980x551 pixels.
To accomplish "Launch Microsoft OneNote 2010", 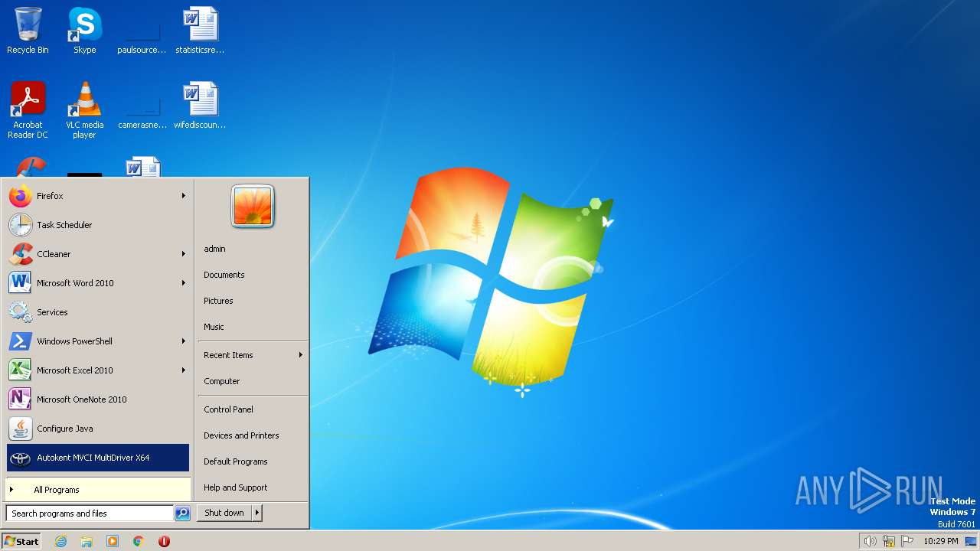I will (x=98, y=399).
